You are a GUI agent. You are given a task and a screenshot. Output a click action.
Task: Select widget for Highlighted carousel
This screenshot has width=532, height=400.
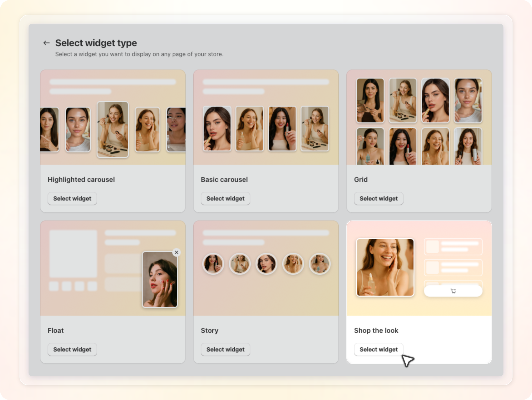(x=72, y=199)
